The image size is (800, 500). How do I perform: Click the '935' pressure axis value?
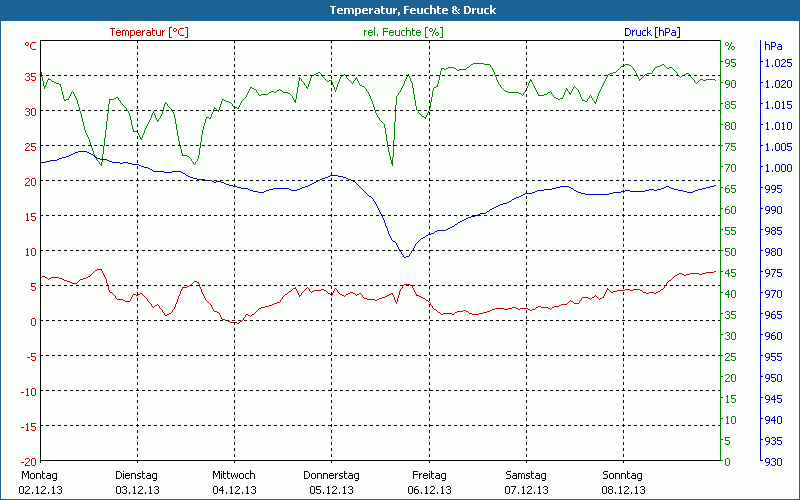tap(773, 441)
